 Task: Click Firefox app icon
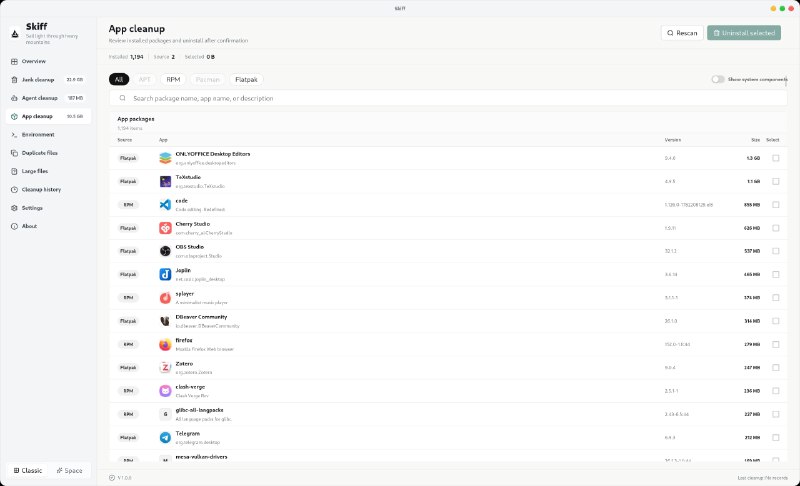click(x=165, y=344)
